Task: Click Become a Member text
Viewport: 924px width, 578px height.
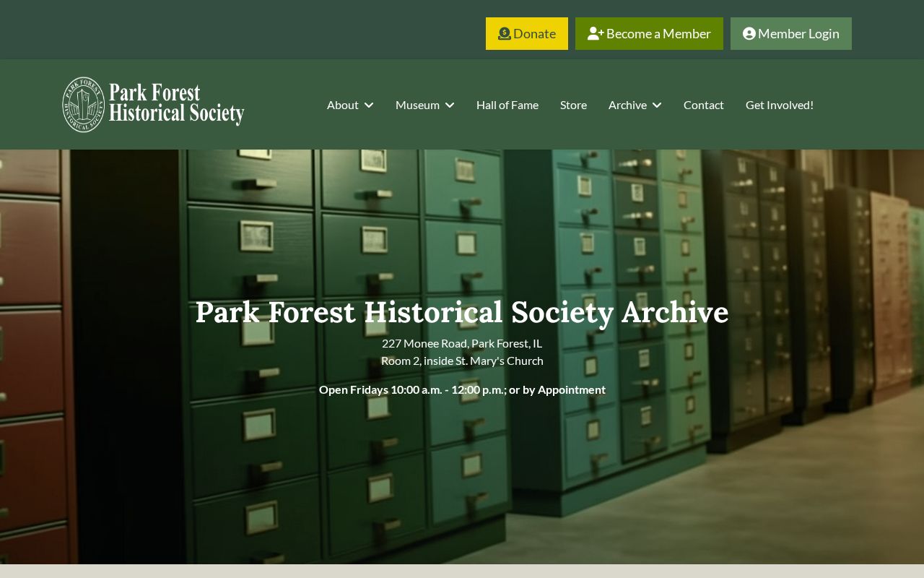Action: coord(658,34)
